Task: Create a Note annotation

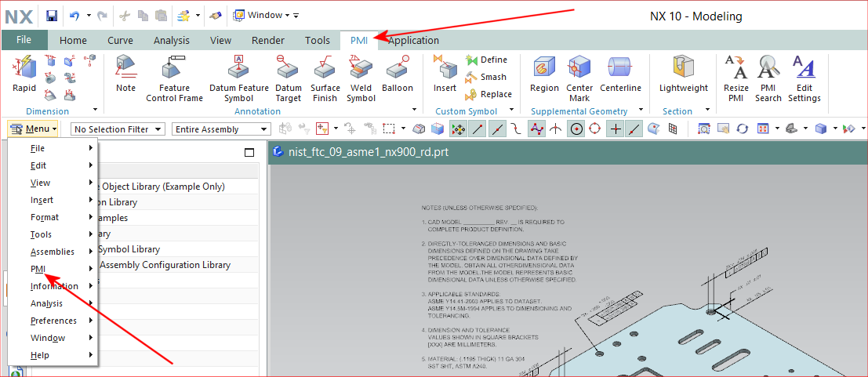Action: coord(125,74)
